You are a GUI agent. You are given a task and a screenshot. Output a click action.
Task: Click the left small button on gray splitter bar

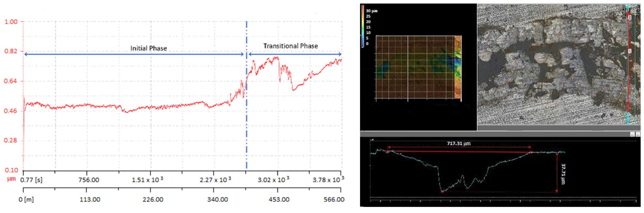coord(632,134)
